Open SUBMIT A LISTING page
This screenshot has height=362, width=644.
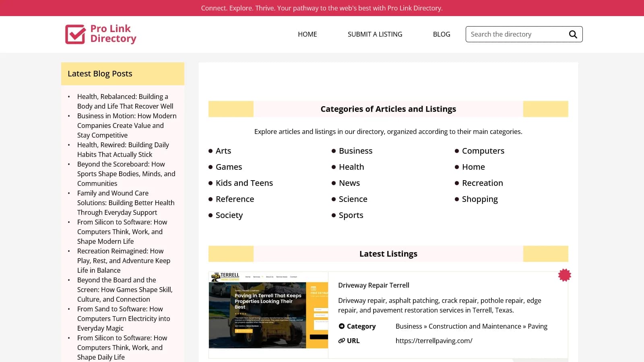tap(375, 34)
